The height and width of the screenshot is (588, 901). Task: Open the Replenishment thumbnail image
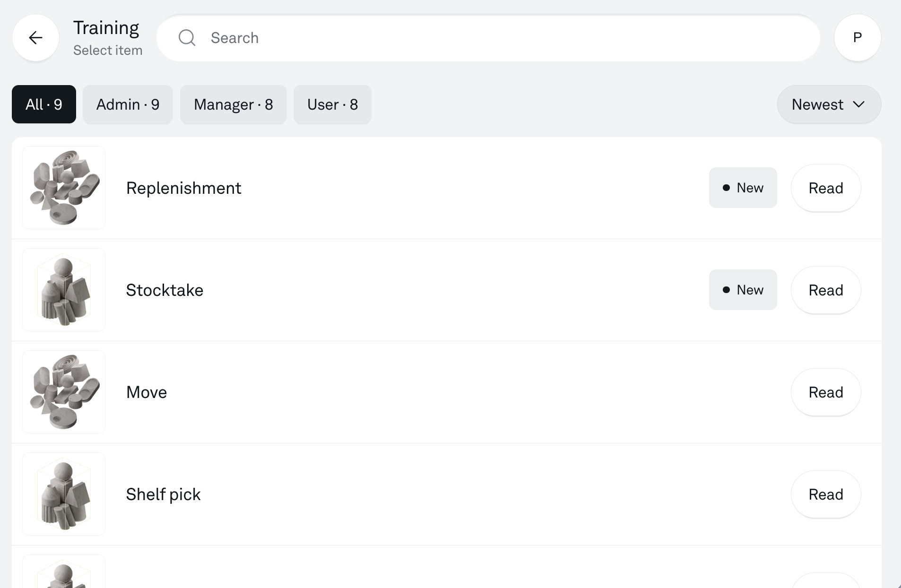64,188
